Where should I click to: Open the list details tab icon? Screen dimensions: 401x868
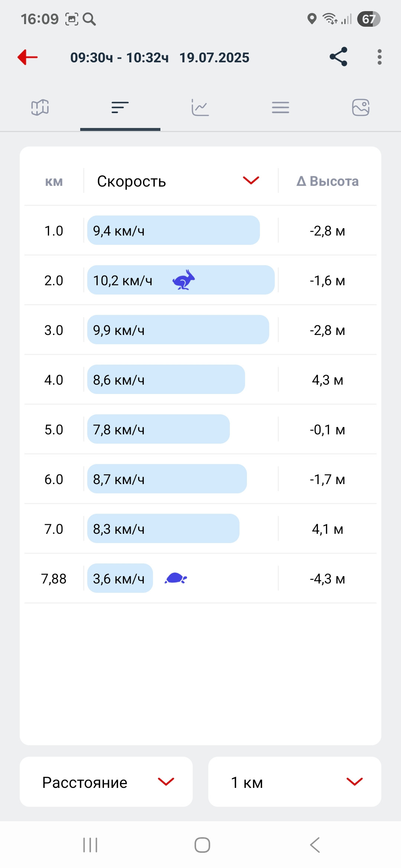[x=281, y=108]
